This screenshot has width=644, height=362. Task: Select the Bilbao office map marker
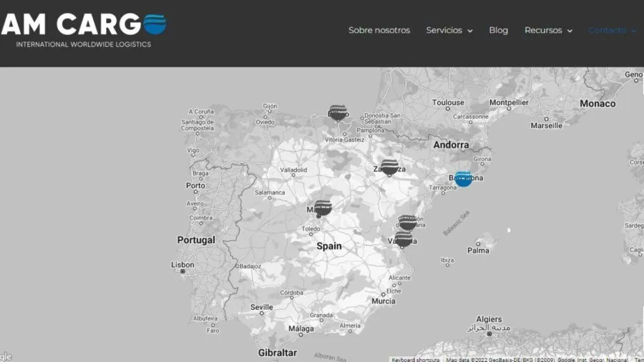click(338, 112)
